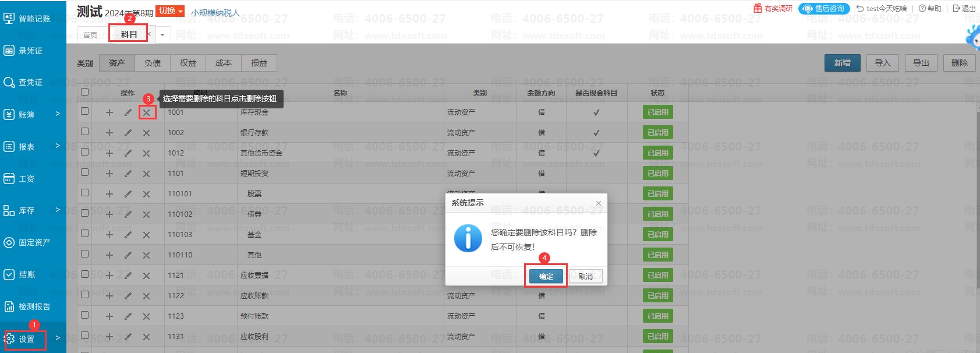
Task: Close the 系统提示 dialog with X
Action: [x=598, y=203]
